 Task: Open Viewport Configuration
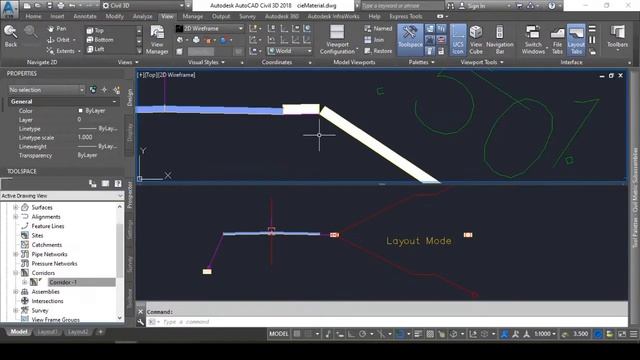click(337, 40)
